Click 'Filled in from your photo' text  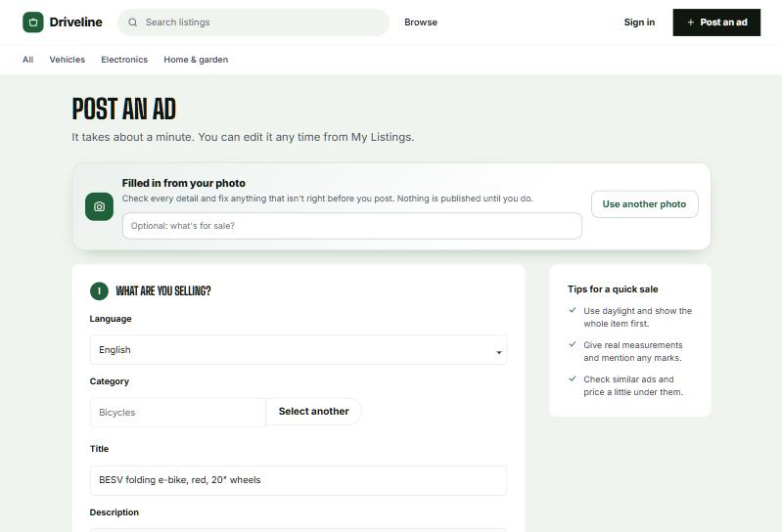[x=184, y=183]
